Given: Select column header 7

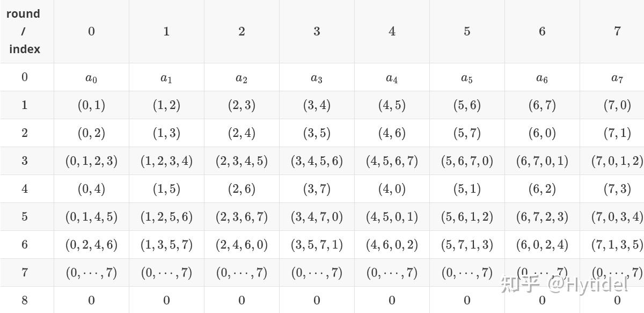Looking at the screenshot, I should [617, 31].
